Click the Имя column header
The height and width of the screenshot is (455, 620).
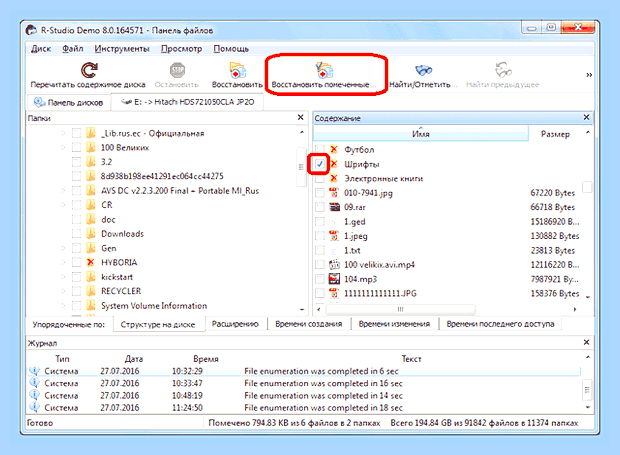pos(421,134)
